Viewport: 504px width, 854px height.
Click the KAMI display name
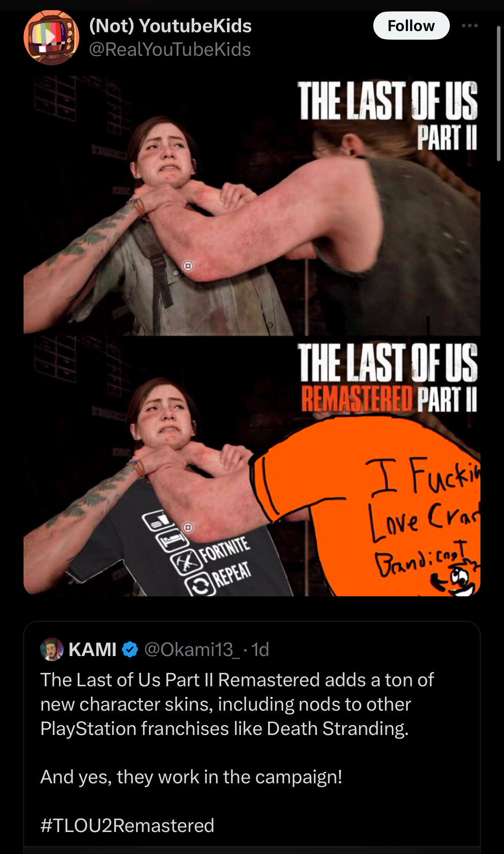tap(93, 649)
